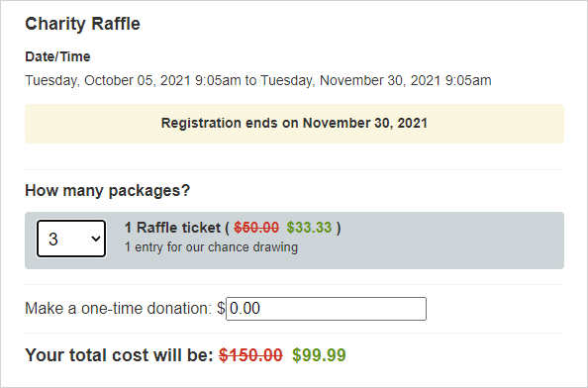Focus the one-time donation amount field
This screenshot has width=588, height=388.
pos(326,309)
